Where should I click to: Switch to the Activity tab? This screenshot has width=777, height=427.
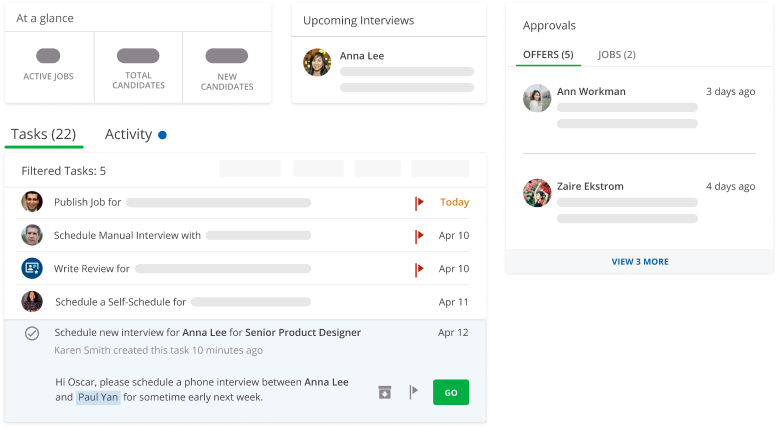point(129,134)
